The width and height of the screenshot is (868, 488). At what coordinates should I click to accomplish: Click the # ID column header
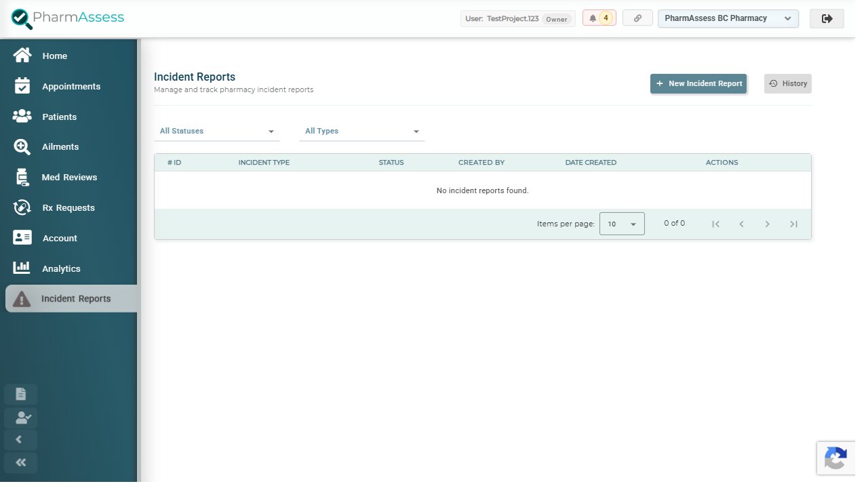pyautogui.click(x=174, y=163)
